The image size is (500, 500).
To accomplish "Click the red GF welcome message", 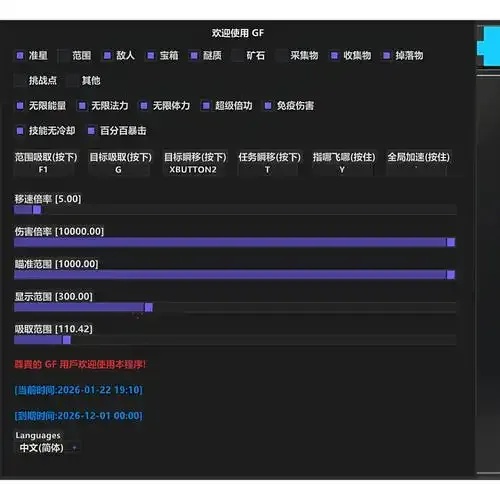I will pos(80,364).
